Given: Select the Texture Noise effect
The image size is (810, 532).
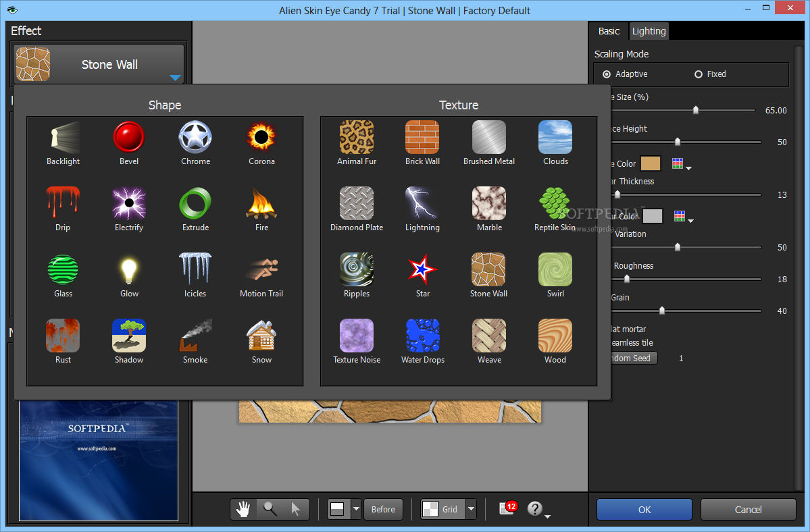Looking at the screenshot, I should 357,341.
